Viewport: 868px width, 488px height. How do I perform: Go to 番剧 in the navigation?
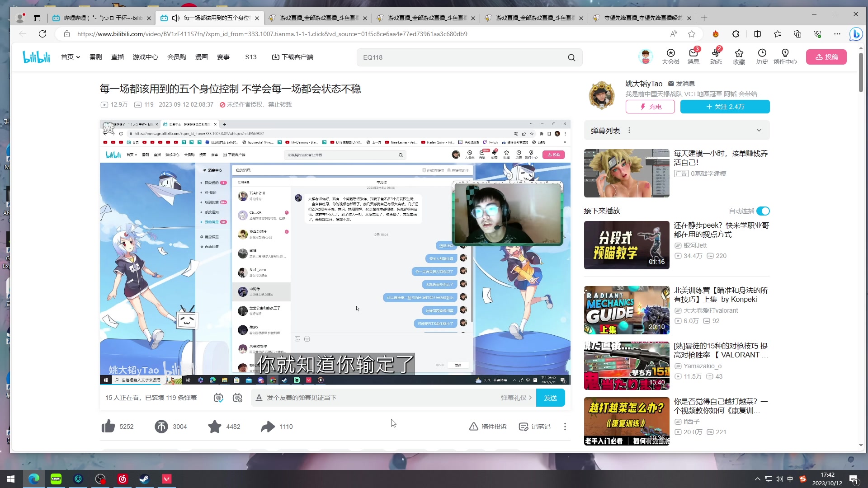96,57
